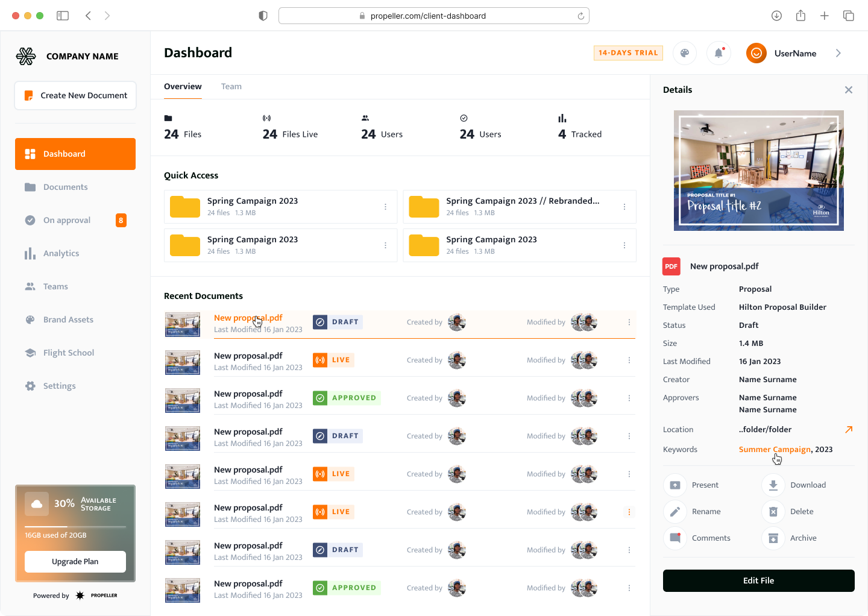This screenshot has height=616, width=868.
Task: Open options menu for Rebranded folder
Action: [624, 207]
